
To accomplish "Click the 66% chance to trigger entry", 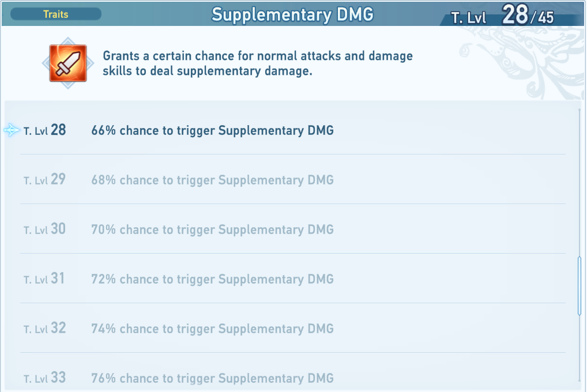I will [x=212, y=130].
